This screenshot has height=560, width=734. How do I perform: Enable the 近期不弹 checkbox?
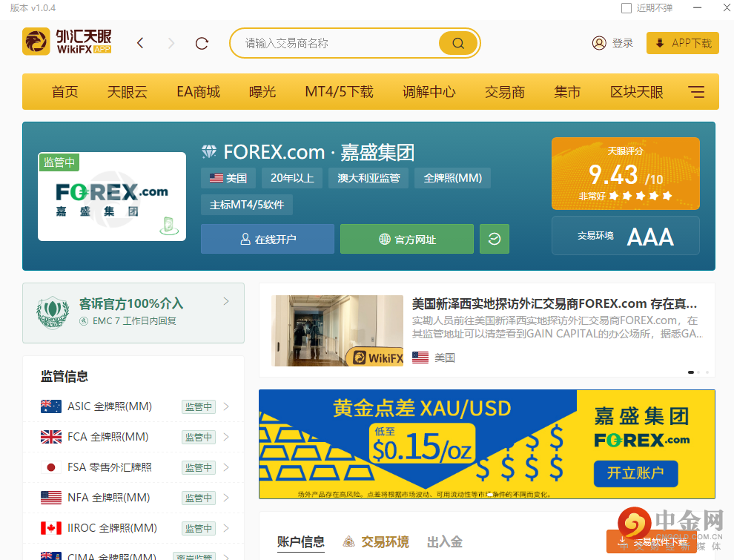(x=625, y=8)
